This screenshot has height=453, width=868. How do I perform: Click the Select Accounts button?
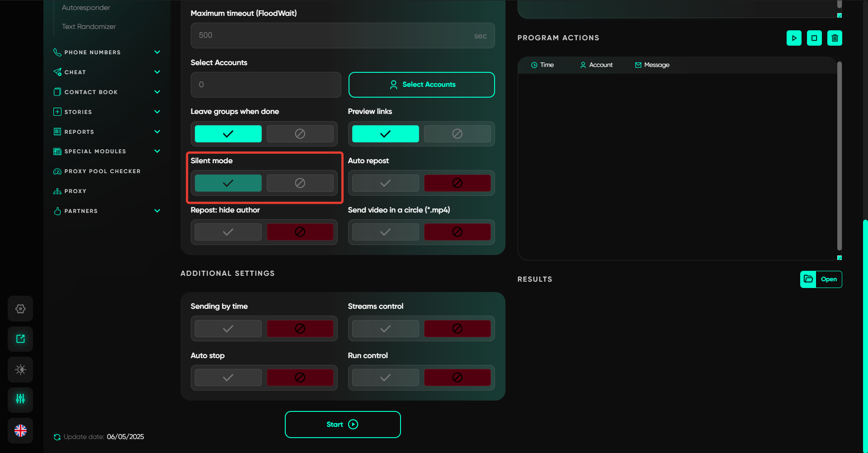click(x=421, y=85)
